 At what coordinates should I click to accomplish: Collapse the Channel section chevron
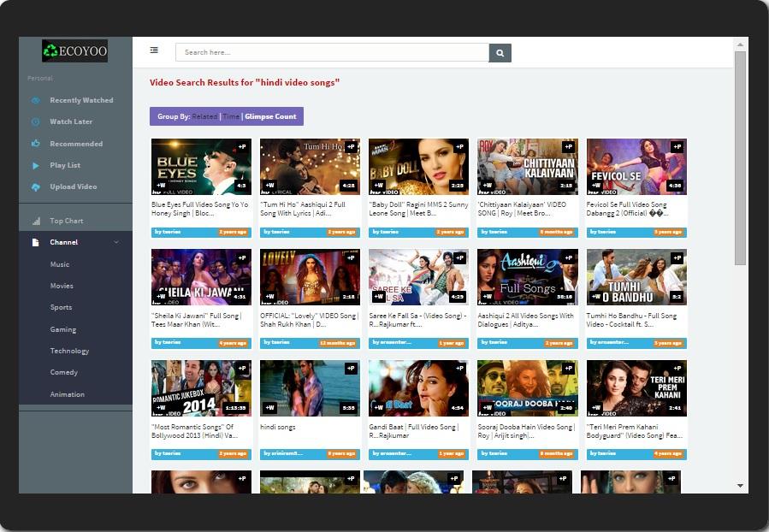coord(116,242)
